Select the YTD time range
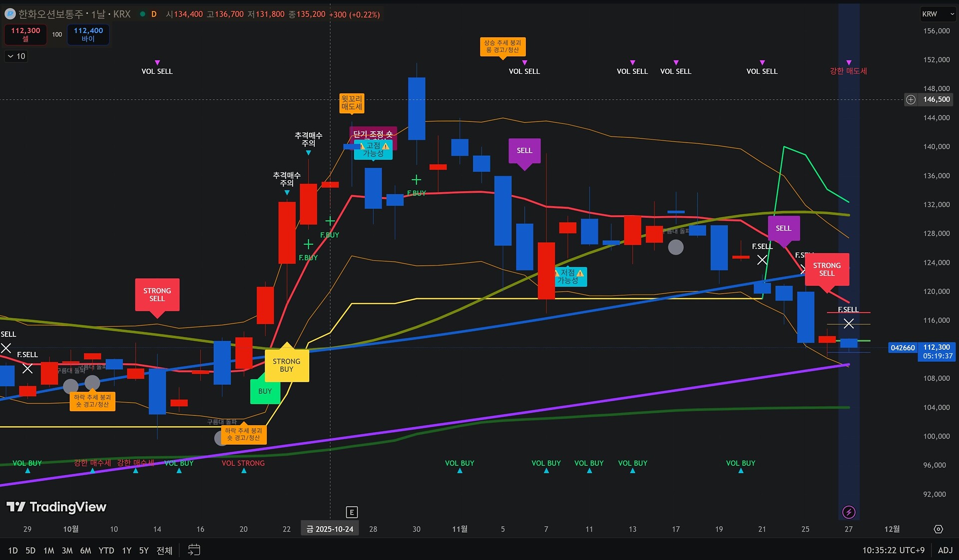 click(106, 551)
